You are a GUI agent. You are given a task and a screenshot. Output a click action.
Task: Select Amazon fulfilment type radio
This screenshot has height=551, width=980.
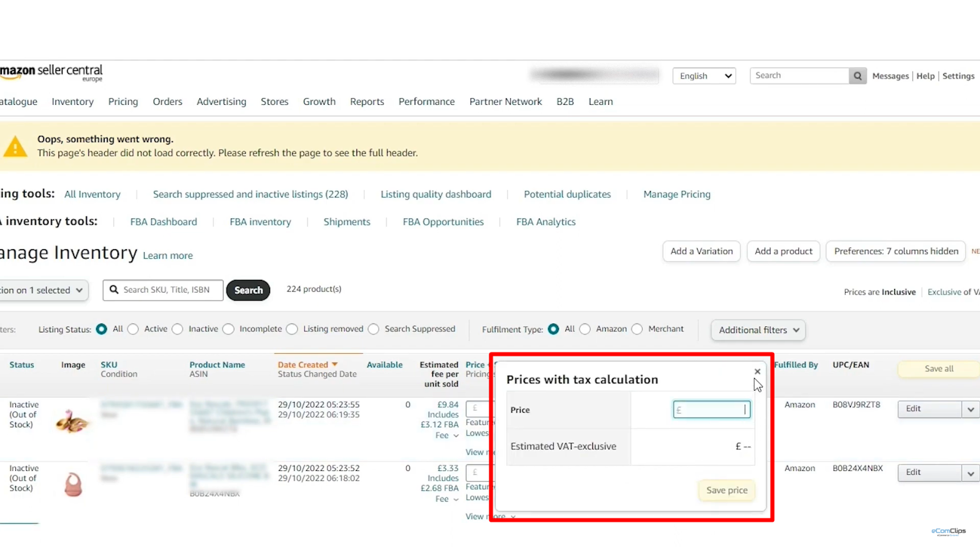tap(585, 329)
